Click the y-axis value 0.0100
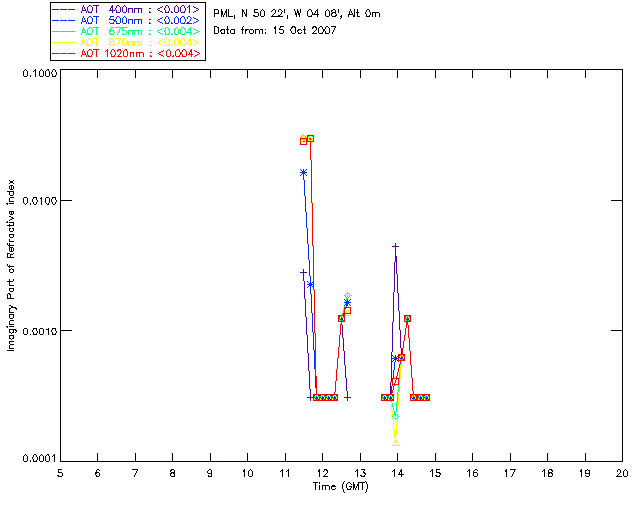The image size is (640, 512). (40, 201)
